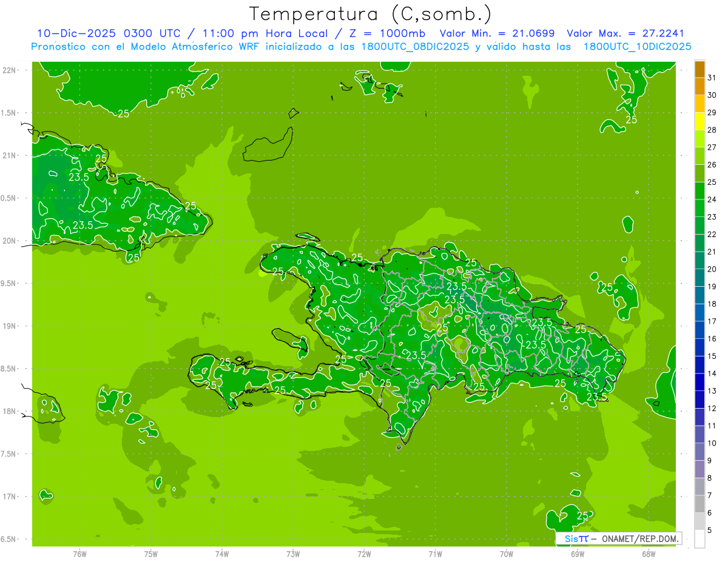Screen dimensions: 728x562
Task: Click the '71W' longitude axis label
Action: click(435, 554)
